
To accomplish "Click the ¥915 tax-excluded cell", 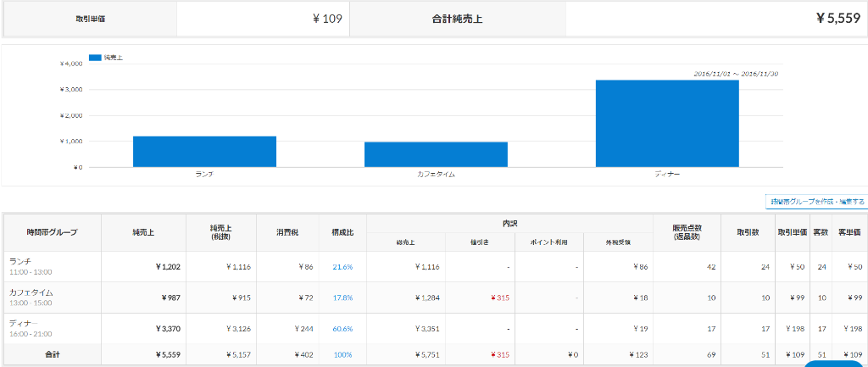I will [x=242, y=297].
